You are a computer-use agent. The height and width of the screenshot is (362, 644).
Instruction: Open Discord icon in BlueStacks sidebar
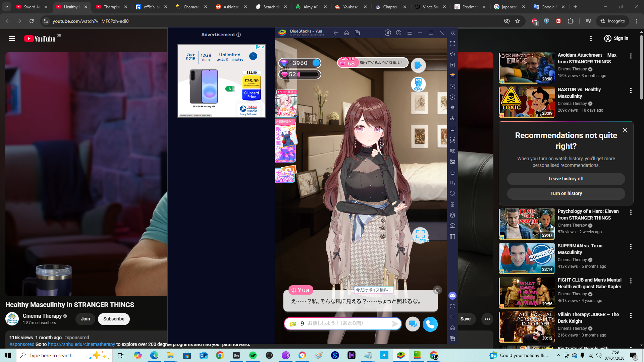pos(452,296)
